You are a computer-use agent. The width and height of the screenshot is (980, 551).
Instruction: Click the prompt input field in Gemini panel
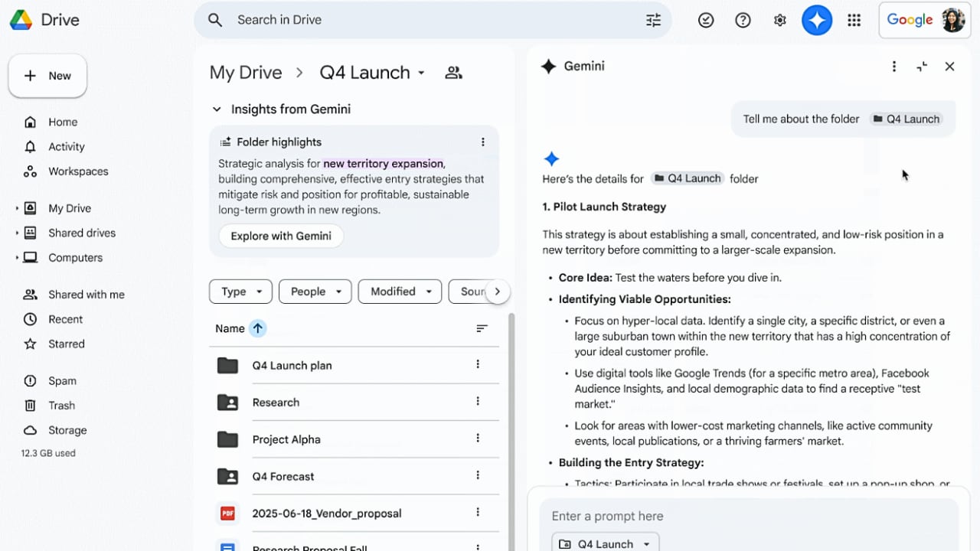tap(689, 516)
